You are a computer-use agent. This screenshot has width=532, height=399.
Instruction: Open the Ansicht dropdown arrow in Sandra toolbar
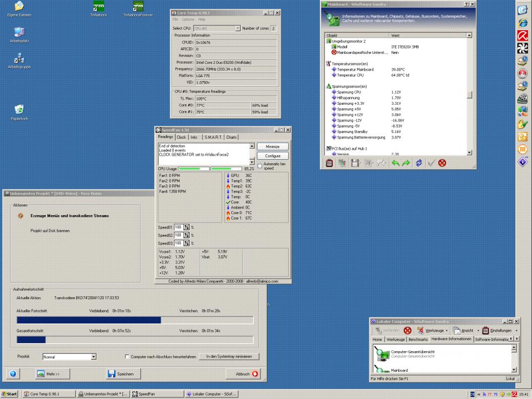click(x=478, y=330)
